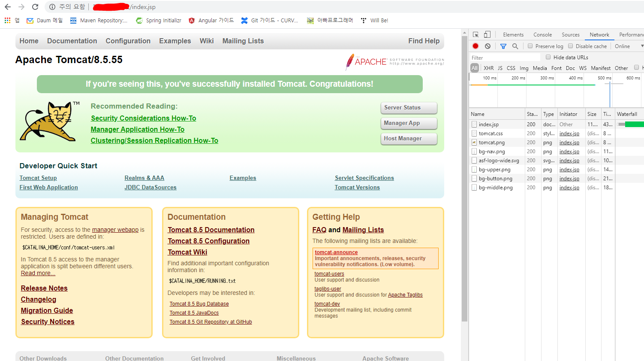Activate the DevTools inspect element icon
This screenshot has width=644, height=361.
476,34
